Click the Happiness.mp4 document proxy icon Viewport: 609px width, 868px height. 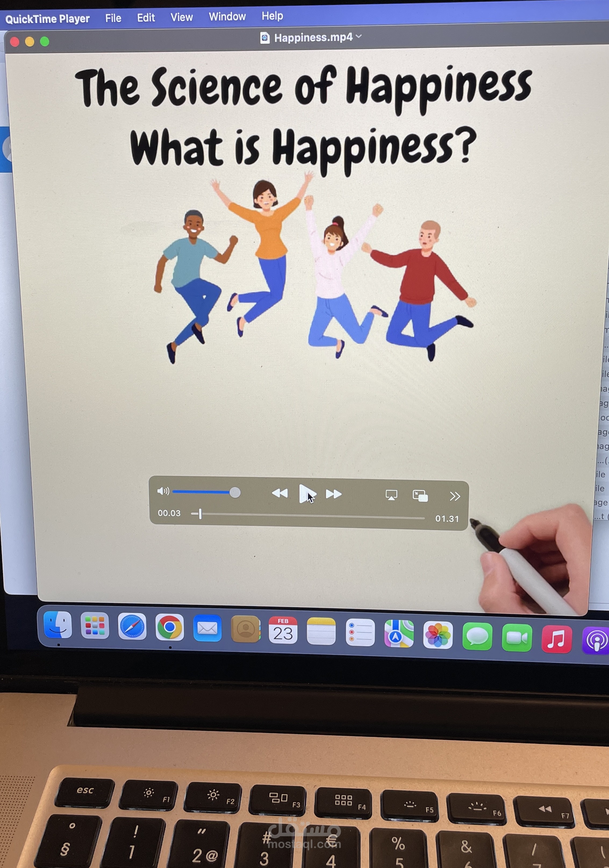tap(265, 38)
